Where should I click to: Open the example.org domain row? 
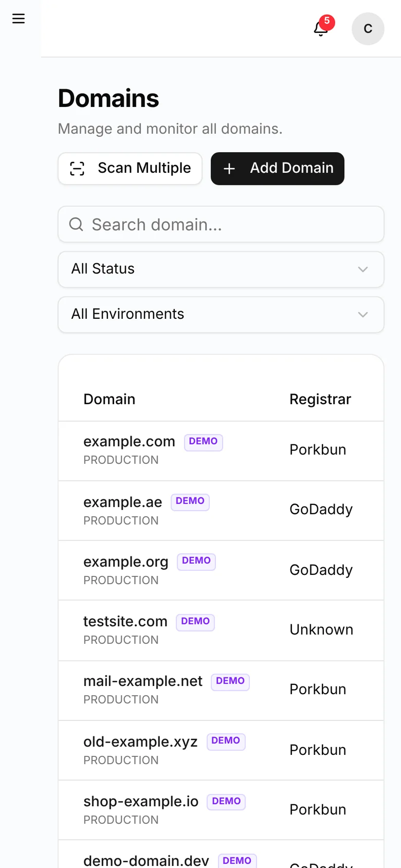(221, 570)
